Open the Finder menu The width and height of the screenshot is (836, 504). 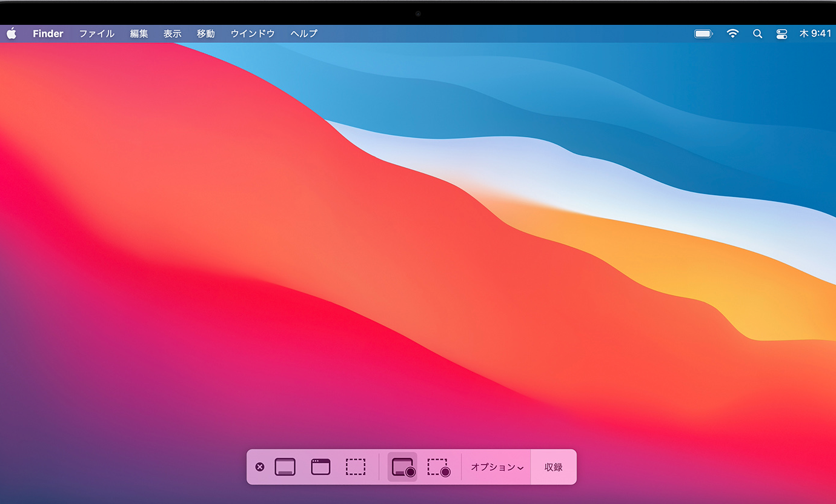(x=48, y=33)
